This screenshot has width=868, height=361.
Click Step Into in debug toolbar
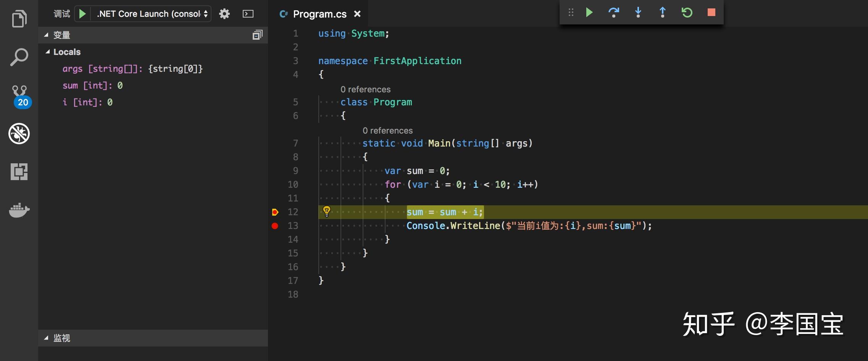coord(638,13)
